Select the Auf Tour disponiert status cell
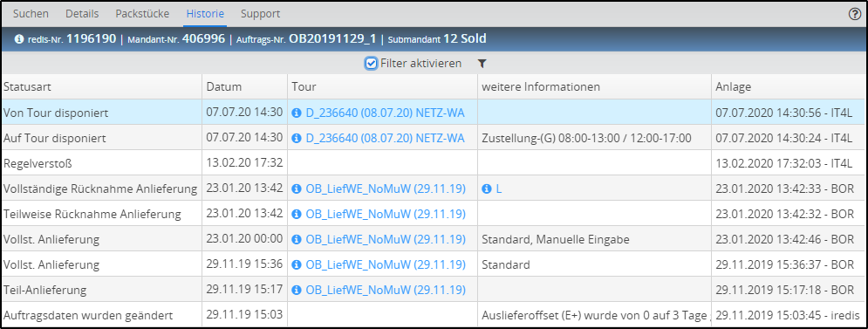868x329 pixels. pyautogui.click(x=102, y=137)
